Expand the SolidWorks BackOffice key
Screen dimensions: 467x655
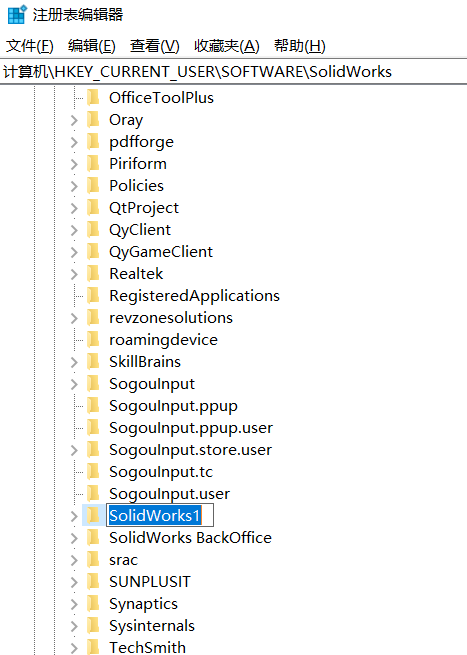point(74,538)
